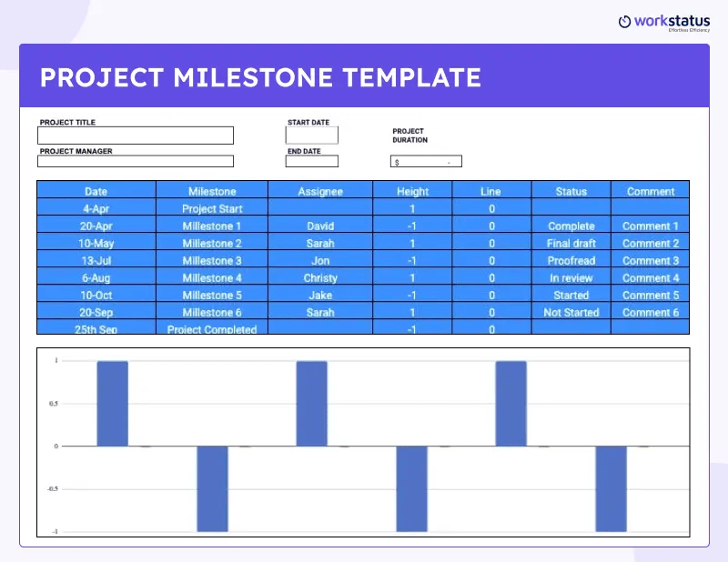The height and width of the screenshot is (562, 728).
Task: Click Sarah in the Millestone 6 row
Action: (x=320, y=312)
